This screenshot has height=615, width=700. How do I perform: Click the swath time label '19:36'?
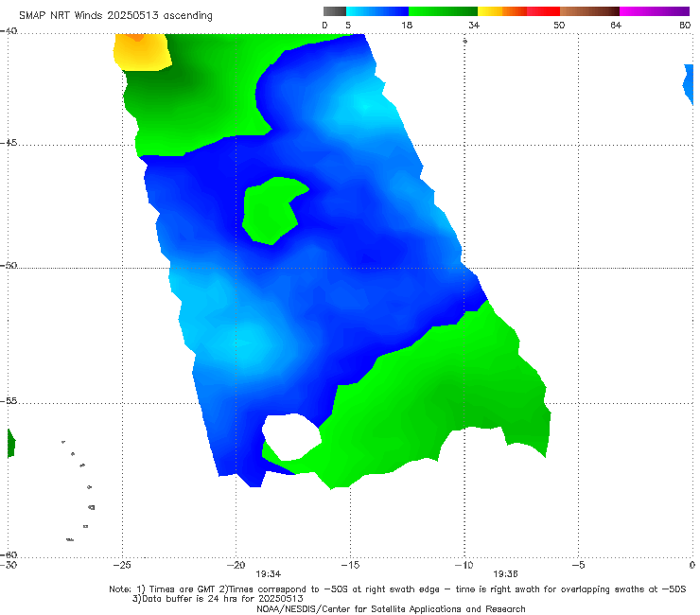pyautogui.click(x=505, y=574)
